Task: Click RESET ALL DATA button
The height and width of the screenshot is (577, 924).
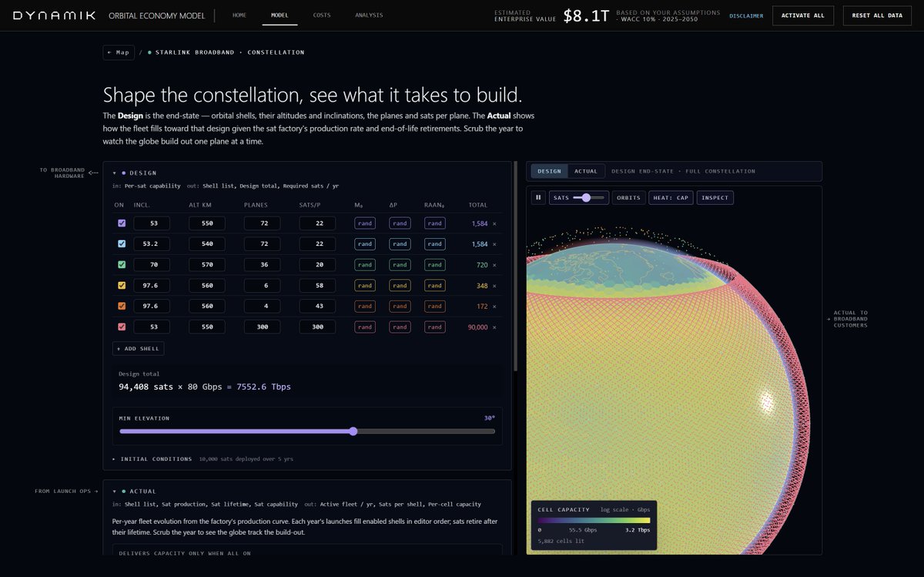Action: pos(877,15)
